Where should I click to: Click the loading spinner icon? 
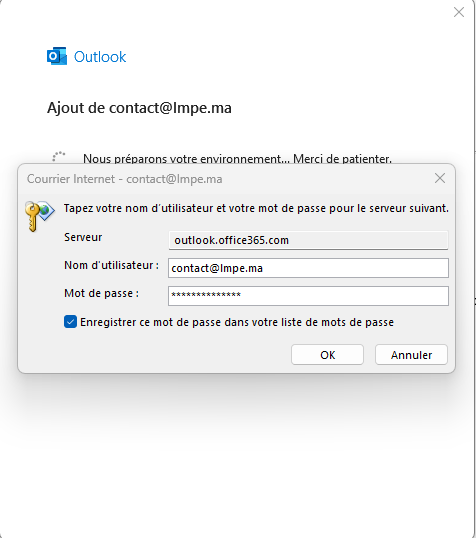[x=59, y=156]
